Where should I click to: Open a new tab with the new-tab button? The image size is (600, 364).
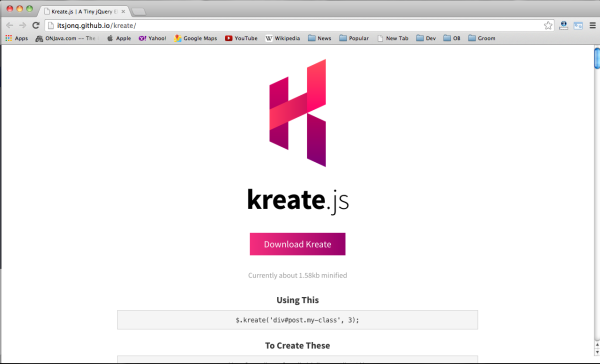(139, 12)
